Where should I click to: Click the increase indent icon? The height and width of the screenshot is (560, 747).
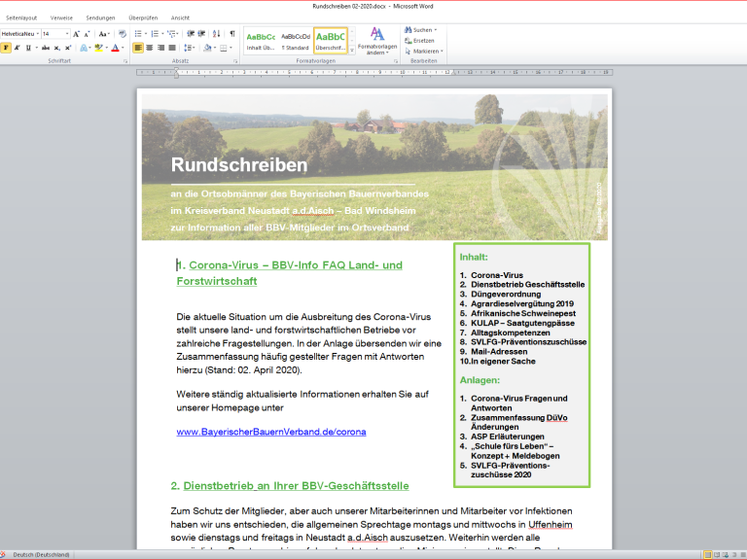coord(201,34)
